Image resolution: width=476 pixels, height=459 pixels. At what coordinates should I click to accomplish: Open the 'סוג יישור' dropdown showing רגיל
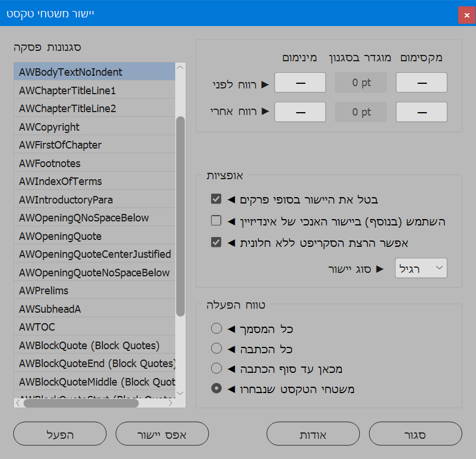coord(421,268)
